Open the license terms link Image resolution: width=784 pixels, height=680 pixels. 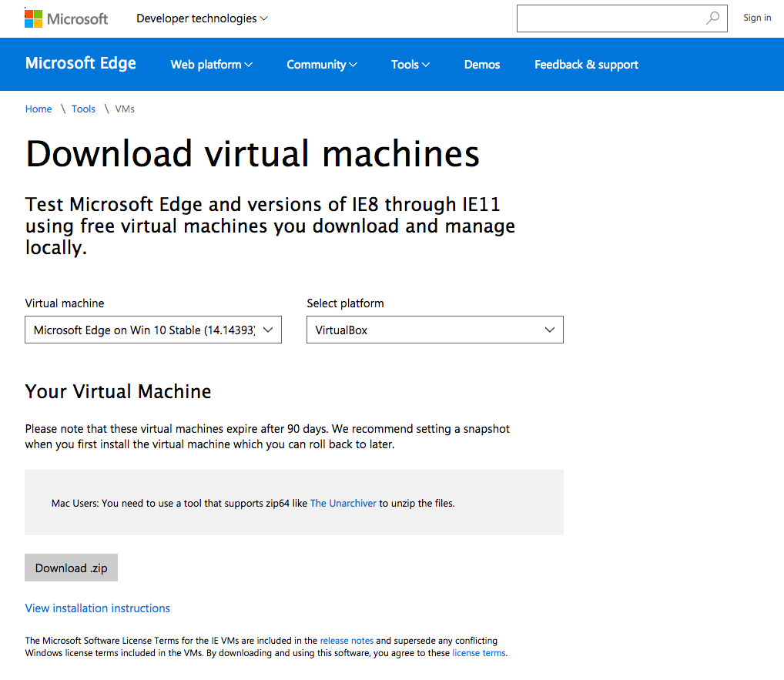point(478,653)
